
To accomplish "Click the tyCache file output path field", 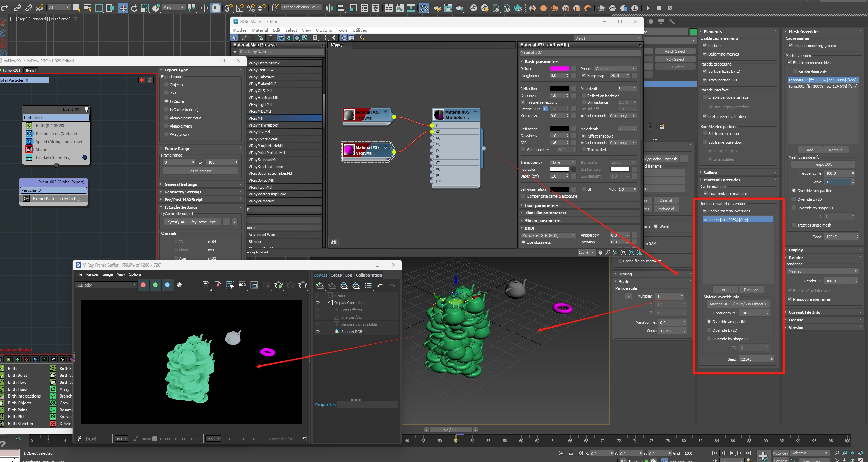I will point(192,222).
